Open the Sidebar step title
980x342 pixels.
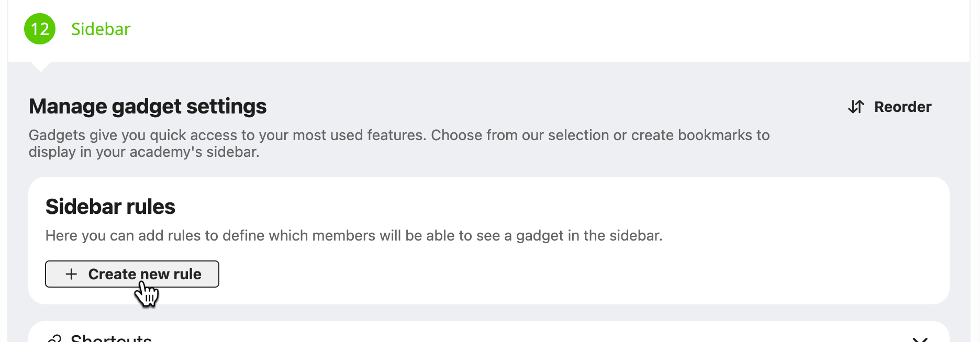(101, 29)
